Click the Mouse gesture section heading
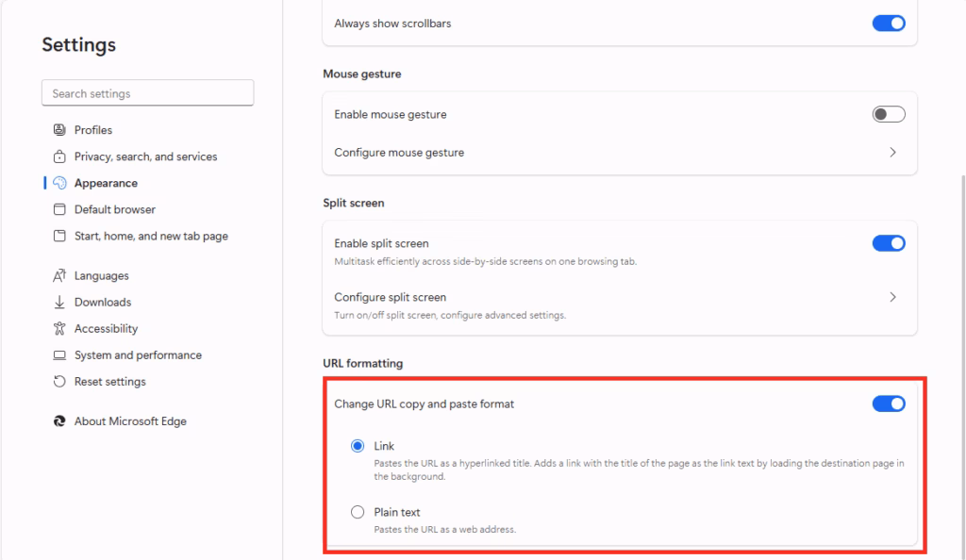Viewport: 966px width, 560px height. coord(362,74)
